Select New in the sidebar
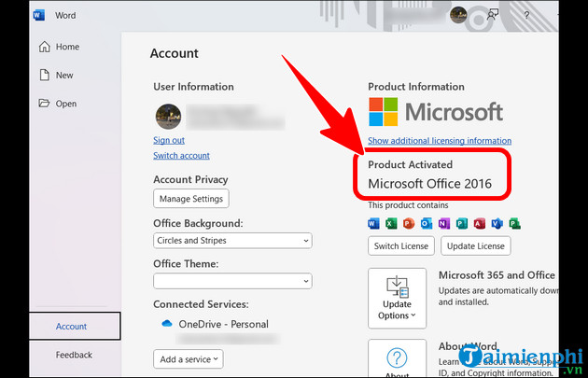The image size is (588, 378). 56,75
